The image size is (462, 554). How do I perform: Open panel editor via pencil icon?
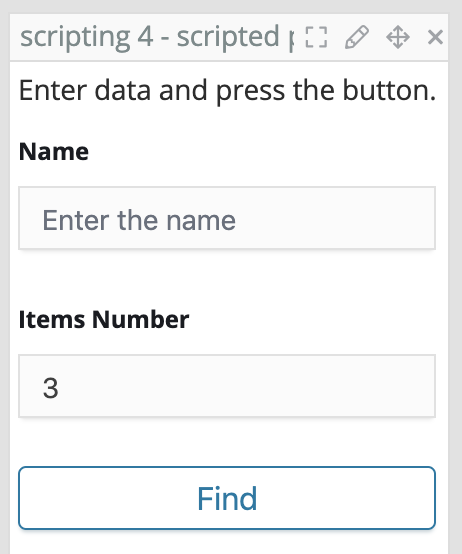pos(357,37)
